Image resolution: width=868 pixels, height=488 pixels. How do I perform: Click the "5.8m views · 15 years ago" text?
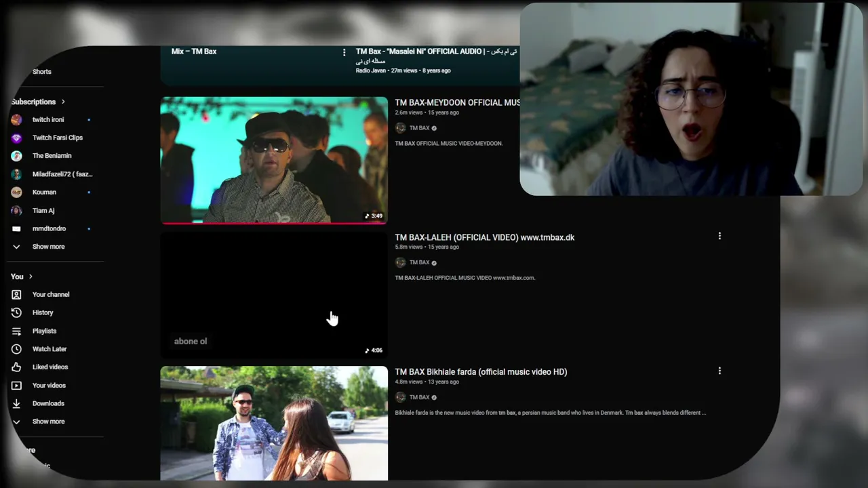coord(427,247)
